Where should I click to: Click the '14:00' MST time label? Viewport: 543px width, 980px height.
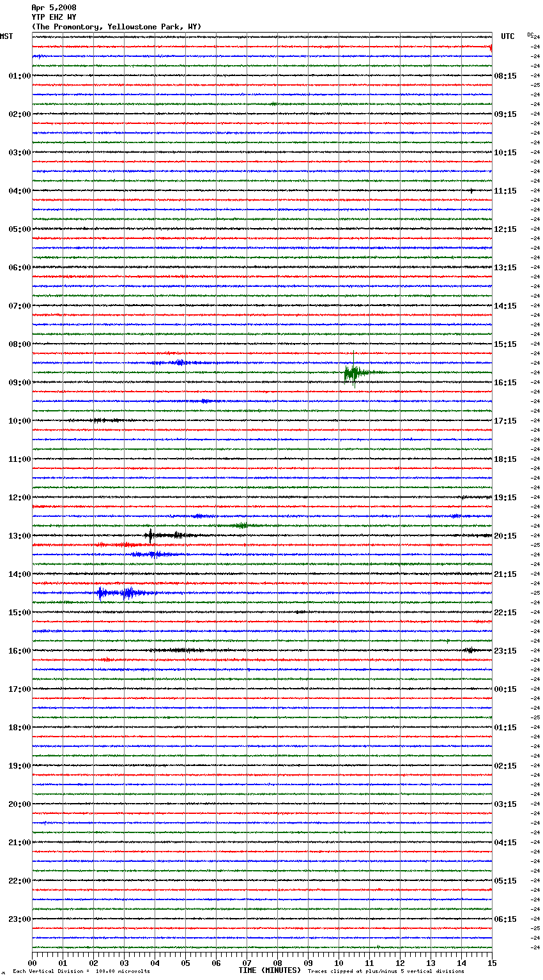20,574
